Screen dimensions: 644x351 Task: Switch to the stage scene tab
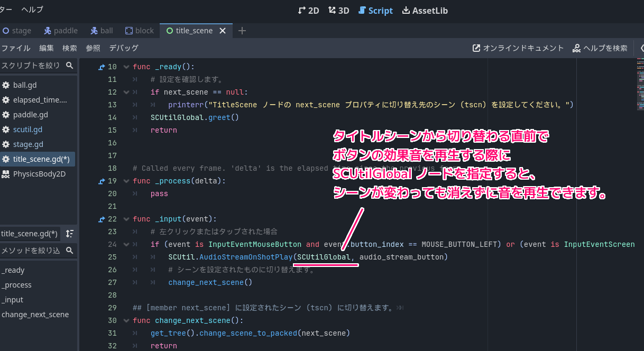coord(16,31)
